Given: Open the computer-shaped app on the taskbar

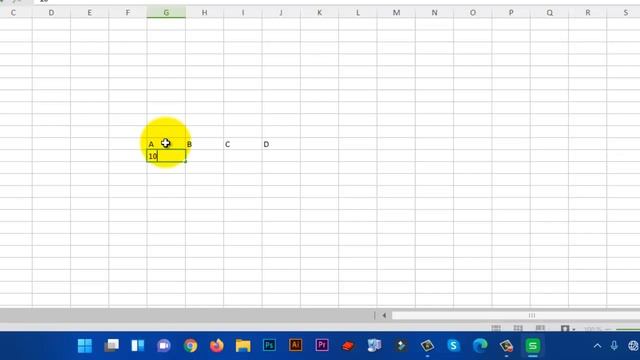Looking at the screenshot, I should click(374, 346).
